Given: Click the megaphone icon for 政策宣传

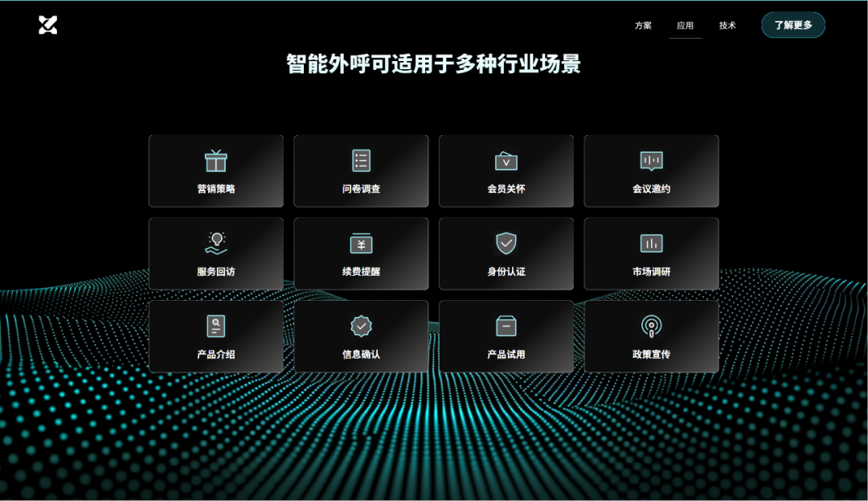Looking at the screenshot, I should pos(651,325).
